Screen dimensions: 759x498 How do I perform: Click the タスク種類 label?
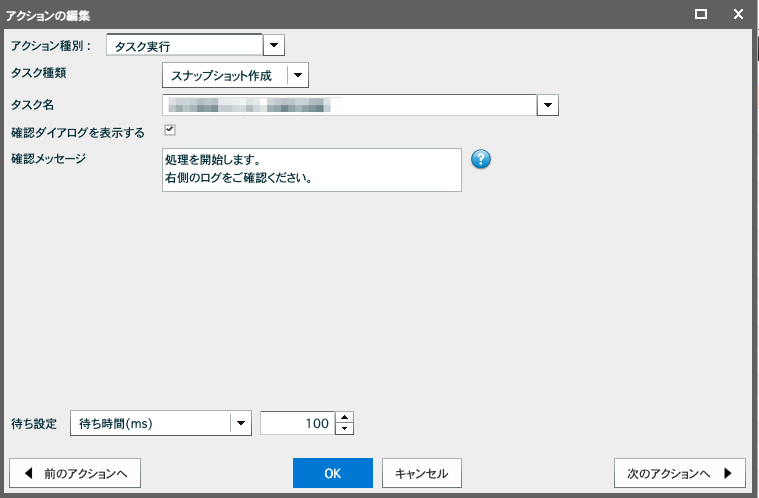coord(39,73)
